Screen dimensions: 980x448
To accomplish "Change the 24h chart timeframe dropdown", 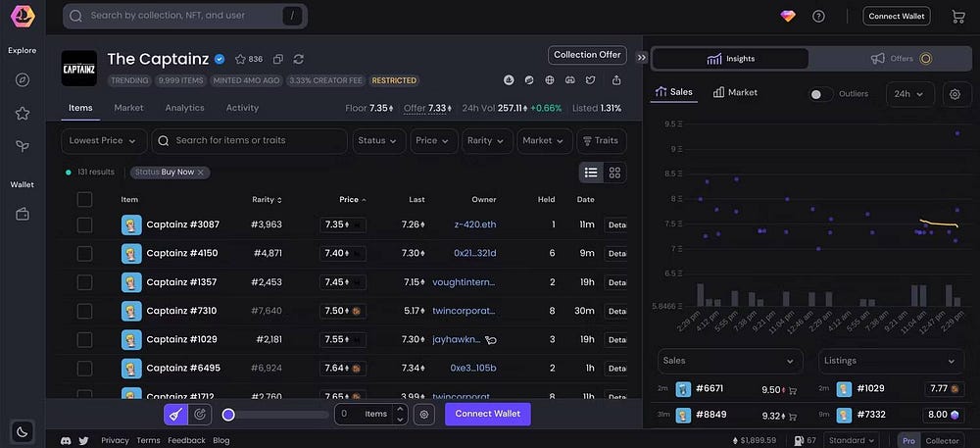I will pyautogui.click(x=909, y=94).
